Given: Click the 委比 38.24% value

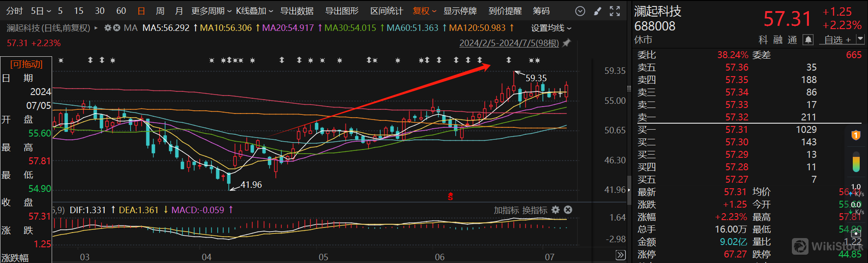Looking at the screenshot, I should point(732,55).
